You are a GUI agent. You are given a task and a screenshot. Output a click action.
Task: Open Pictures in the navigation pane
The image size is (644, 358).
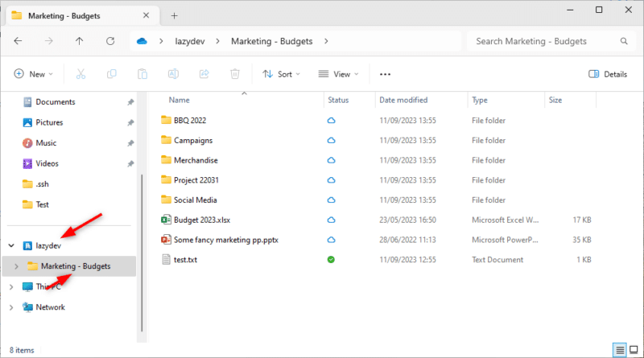tap(49, 122)
